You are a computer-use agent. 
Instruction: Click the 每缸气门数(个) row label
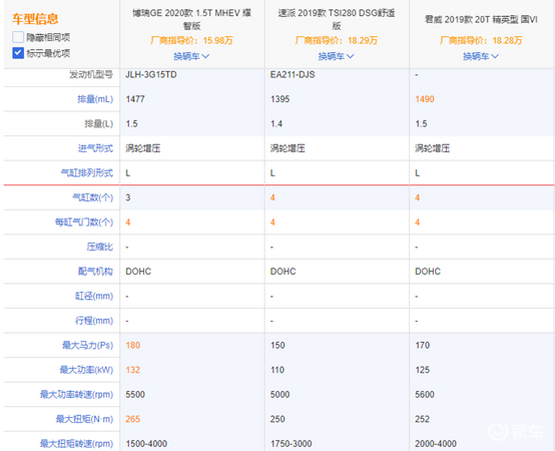click(84, 222)
